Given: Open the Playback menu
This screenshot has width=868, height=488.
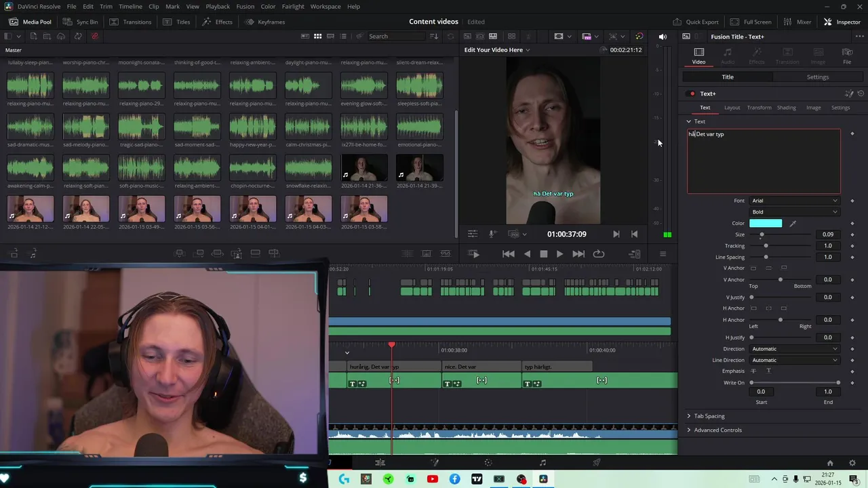Looking at the screenshot, I should (218, 6).
